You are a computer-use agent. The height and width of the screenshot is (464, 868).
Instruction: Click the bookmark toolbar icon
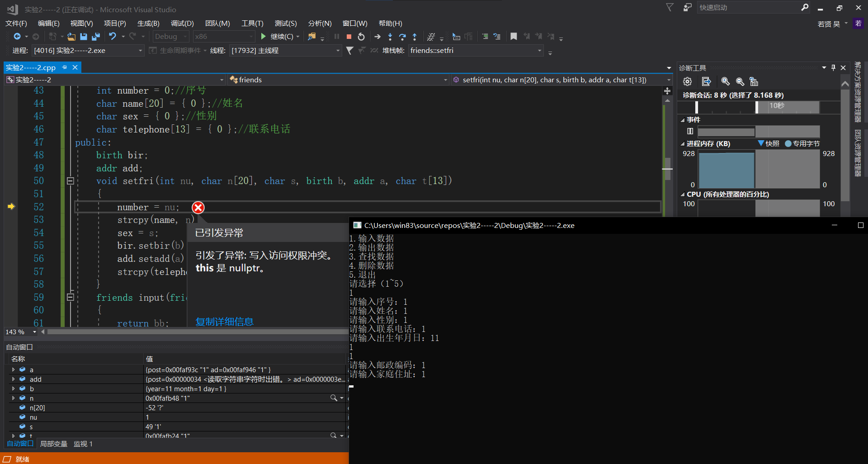click(x=514, y=37)
